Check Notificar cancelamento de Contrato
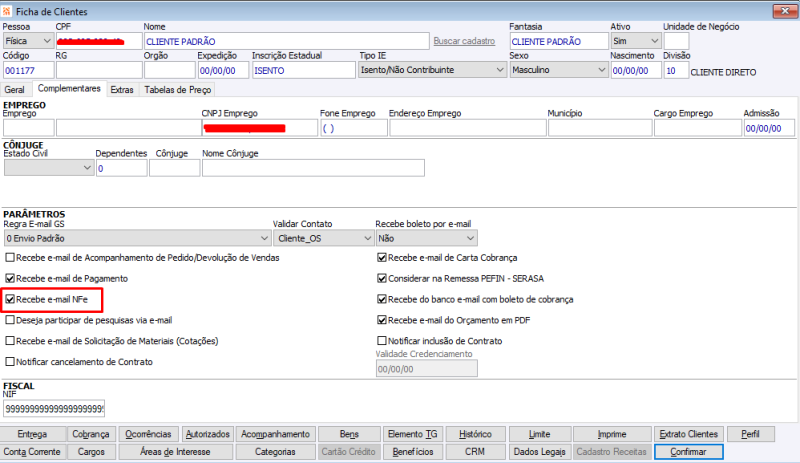The image size is (800, 463). [10, 361]
